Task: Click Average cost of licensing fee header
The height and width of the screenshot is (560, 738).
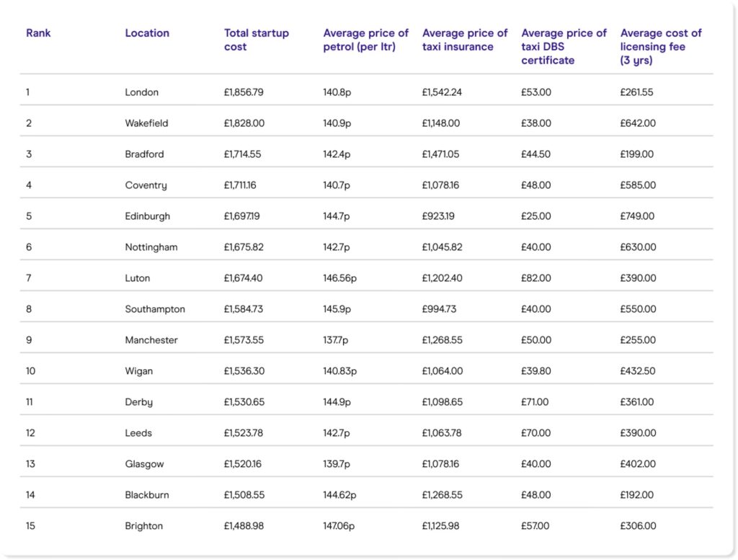Action: point(661,47)
